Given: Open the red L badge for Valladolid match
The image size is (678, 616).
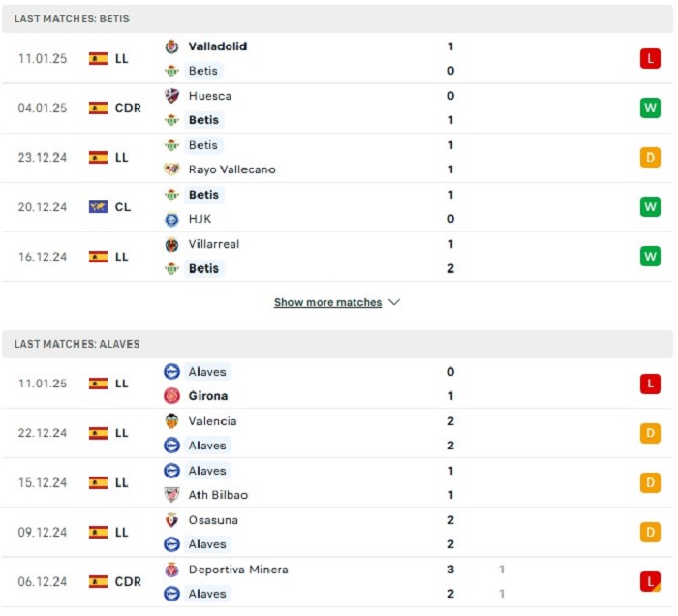Looking at the screenshot, I should click(x=650, y=58).
